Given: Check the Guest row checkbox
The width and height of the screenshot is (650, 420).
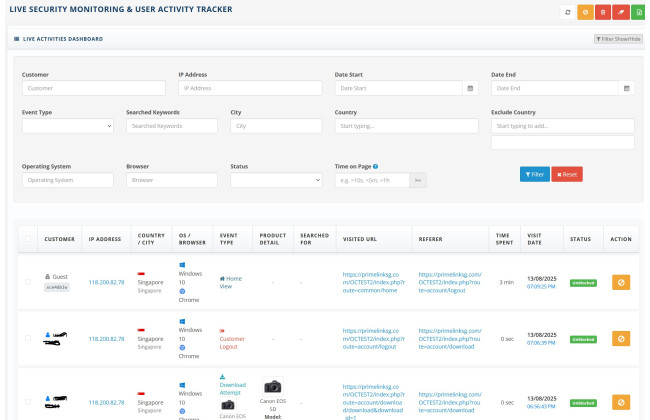Looking at the screenshot, I should click(28, 282).
